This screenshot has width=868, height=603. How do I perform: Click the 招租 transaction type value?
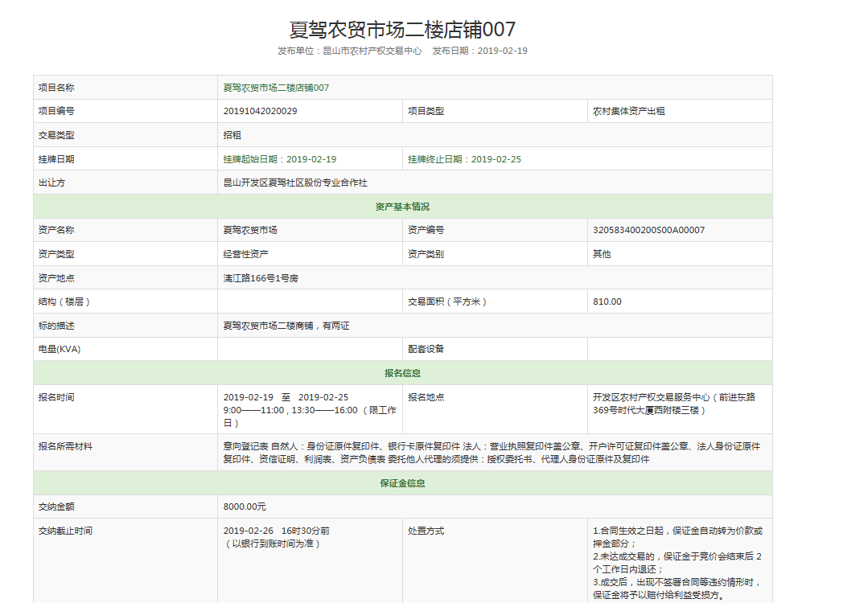(232, 135)
